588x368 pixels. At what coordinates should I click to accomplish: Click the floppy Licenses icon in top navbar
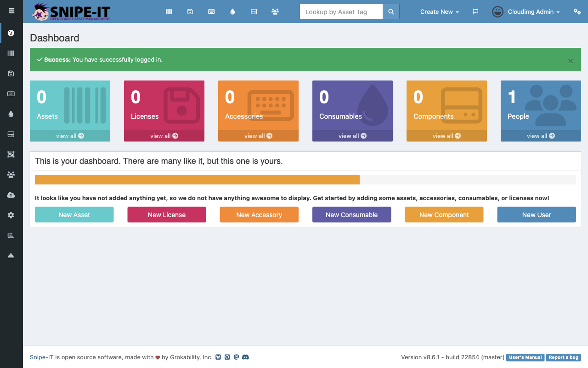[190, 11]
